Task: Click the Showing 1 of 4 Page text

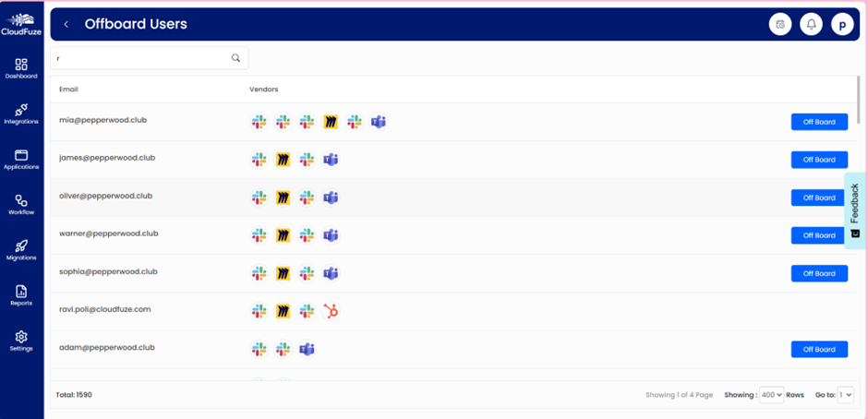Action: [680, 395]
